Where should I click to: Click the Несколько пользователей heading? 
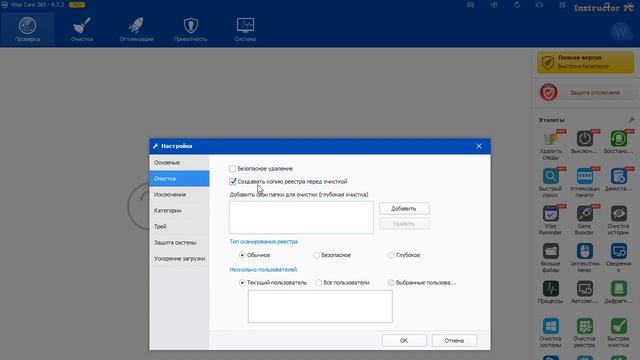(x=263, y=269)
